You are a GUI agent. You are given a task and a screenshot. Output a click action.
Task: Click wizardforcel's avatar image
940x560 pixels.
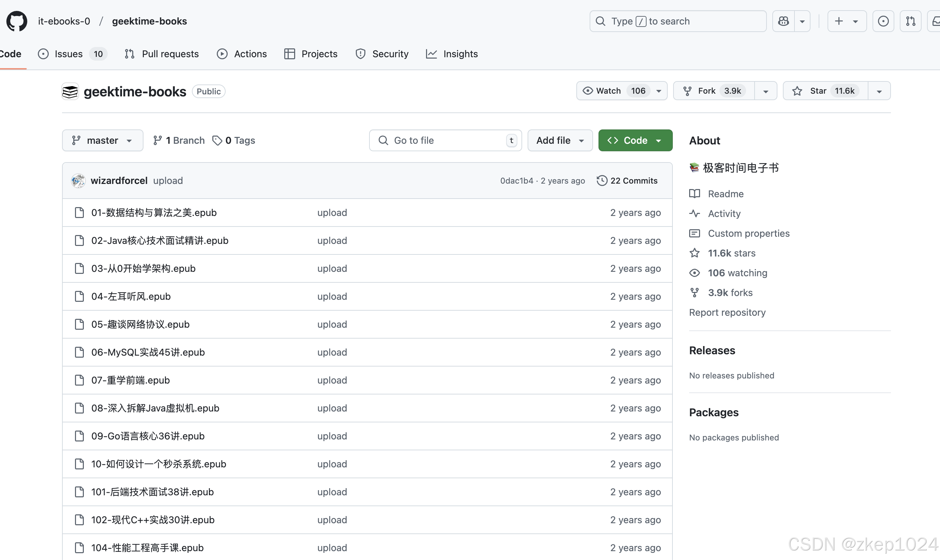coord(78,181)
